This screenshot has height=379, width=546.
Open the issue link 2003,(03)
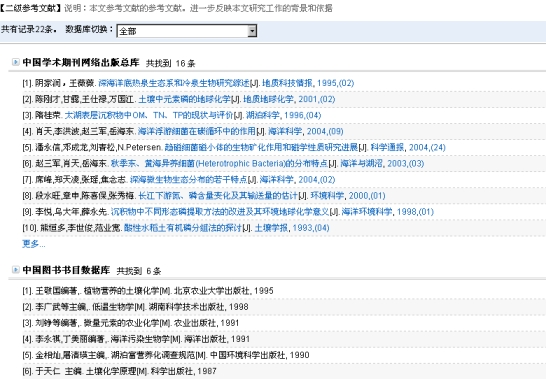[406, 163]
